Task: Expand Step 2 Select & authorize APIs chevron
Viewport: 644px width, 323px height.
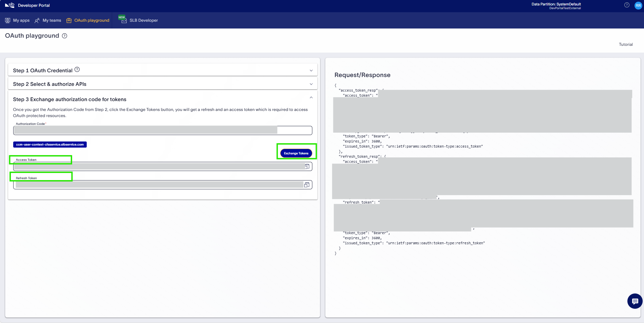Action: [311, 84]
